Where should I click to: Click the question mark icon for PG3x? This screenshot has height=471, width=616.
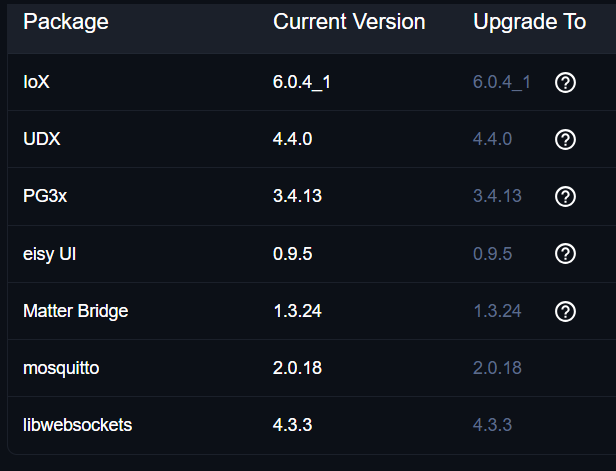[x=565, y=196]
